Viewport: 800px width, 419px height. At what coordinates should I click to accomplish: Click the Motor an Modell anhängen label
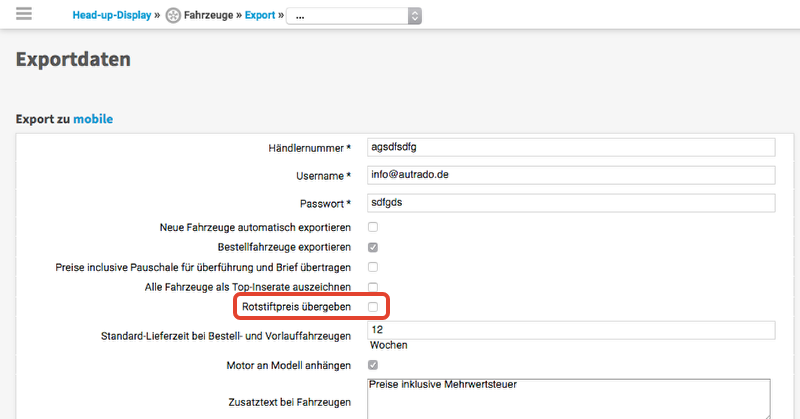tap(289, 365)
